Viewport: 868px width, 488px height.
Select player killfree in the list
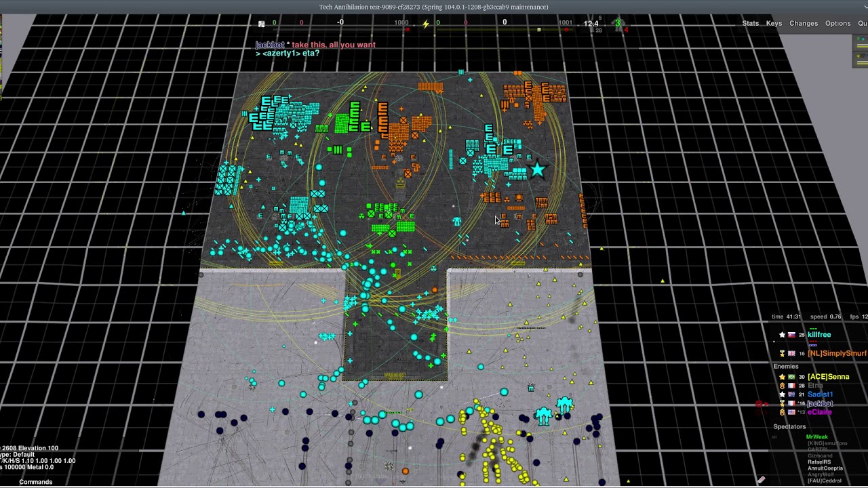(819, 335)
